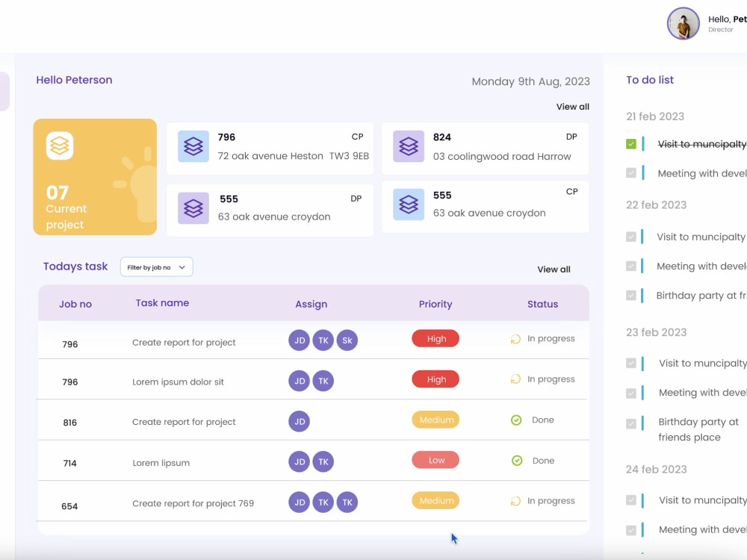Check Meeting with developer under 21 feb 2023
The image size is (747, 560).
[631, 173]
